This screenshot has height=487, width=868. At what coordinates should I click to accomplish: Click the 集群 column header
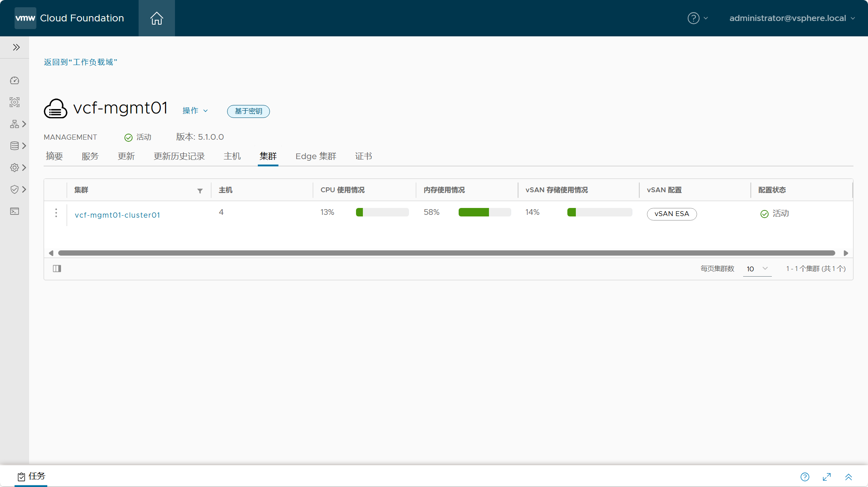pyautogui.click(x=81, y=190)
